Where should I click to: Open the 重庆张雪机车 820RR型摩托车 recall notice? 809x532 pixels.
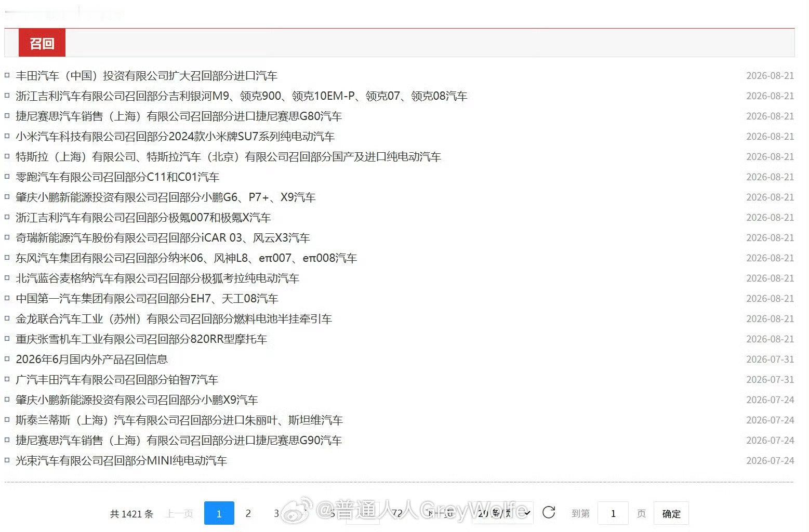click(x=141, y=339)
